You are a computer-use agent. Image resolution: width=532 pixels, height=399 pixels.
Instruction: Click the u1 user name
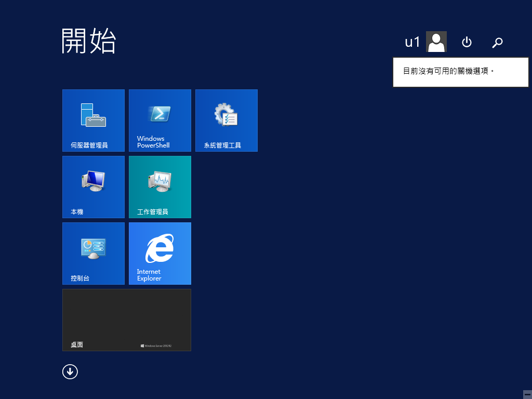[412, 42]
